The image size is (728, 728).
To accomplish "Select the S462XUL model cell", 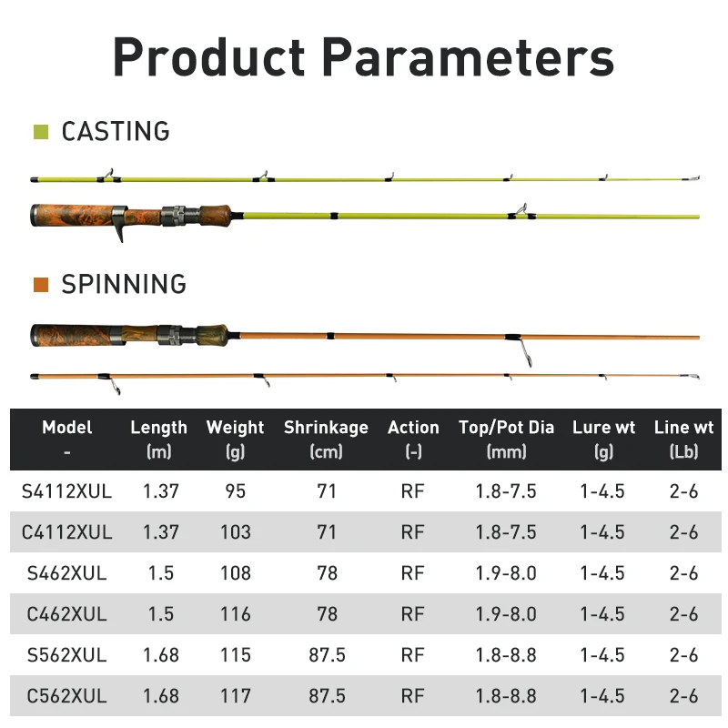I will 66,573.
